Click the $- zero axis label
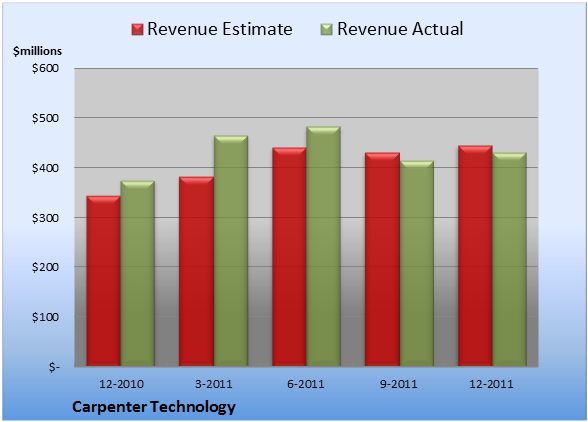This screenshot has height=422, width=588. point(54,367)
